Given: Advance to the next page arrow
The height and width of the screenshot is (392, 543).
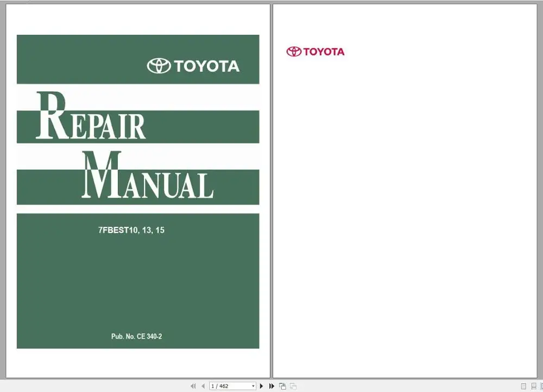Looking at the screenshot, I should point(262,385).
